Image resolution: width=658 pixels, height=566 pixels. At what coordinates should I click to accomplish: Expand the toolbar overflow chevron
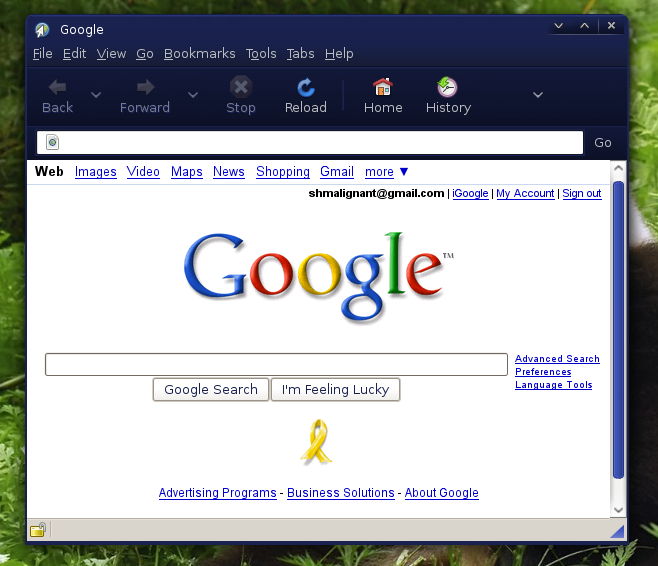tap(538, 95)
